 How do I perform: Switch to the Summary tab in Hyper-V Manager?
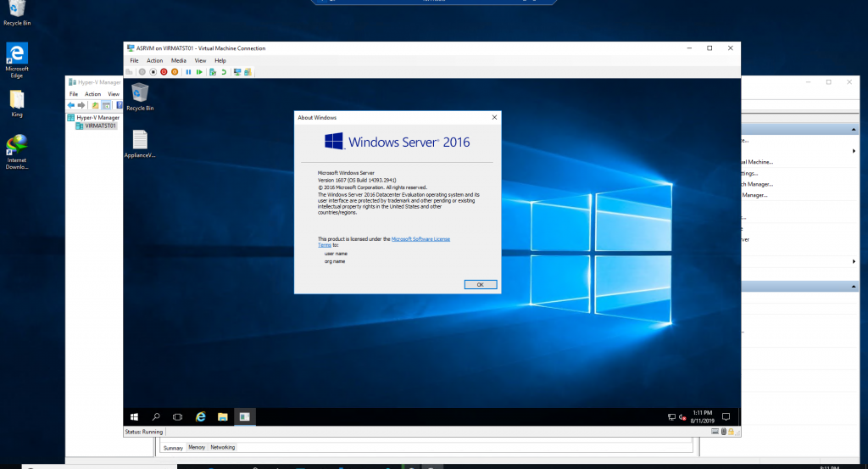click(173, 448)
